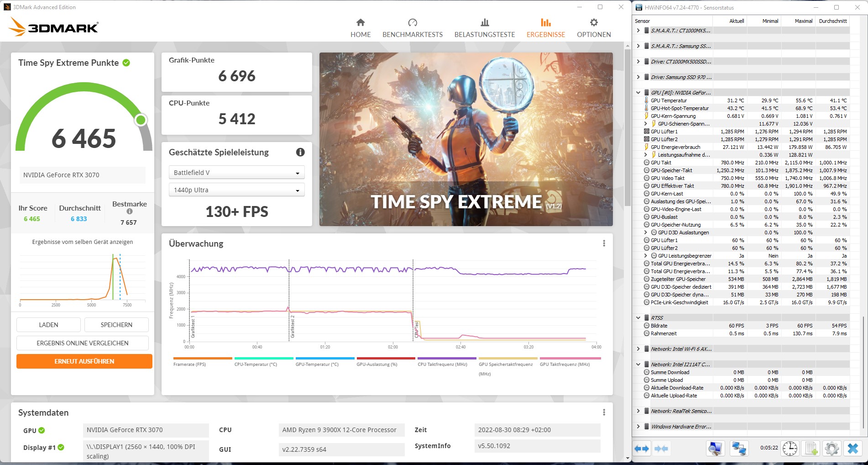Screen dimensions: 868x465
Task: Expand the S.M.A.R.T.: Samsung SS sensor group
Action: click(638, 46)
